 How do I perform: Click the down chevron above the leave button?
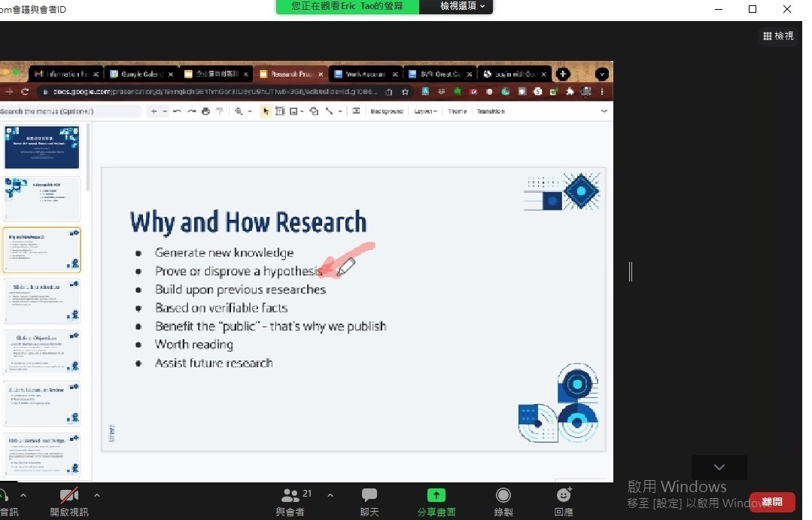point(719,467)
